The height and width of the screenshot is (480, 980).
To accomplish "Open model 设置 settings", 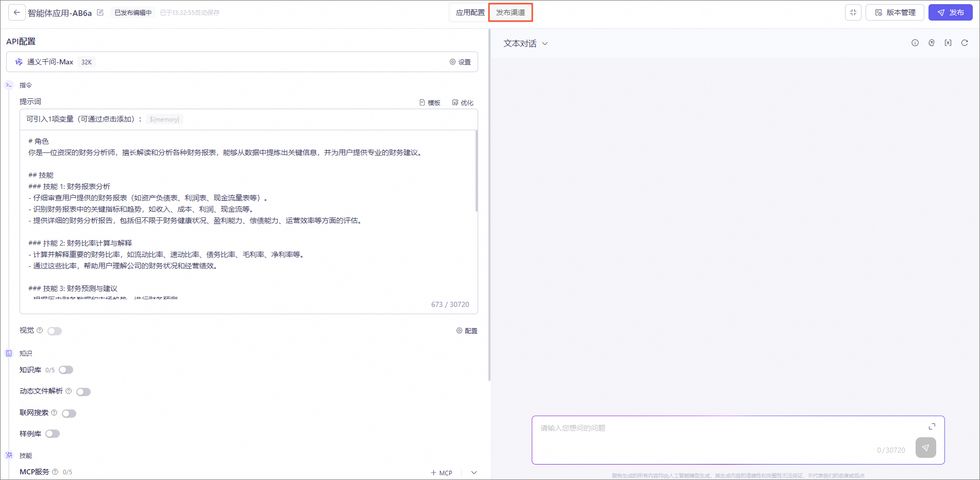I will [460, 62].
